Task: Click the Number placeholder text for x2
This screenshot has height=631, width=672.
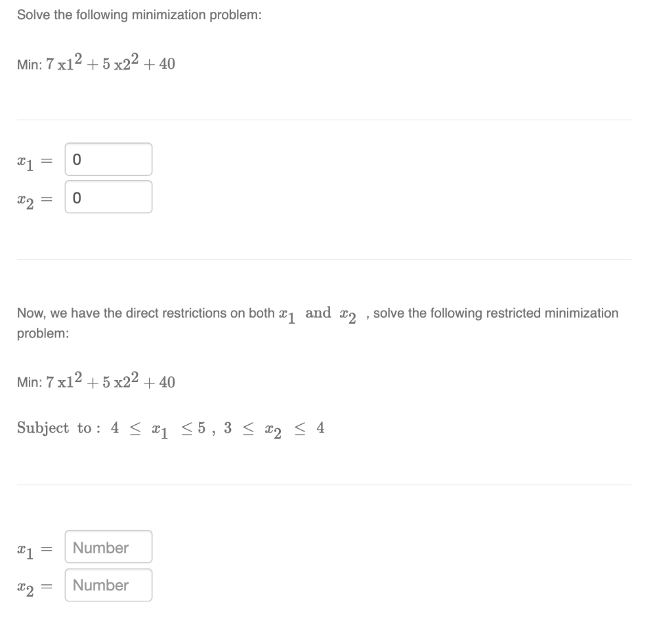Action: point(100,585)
